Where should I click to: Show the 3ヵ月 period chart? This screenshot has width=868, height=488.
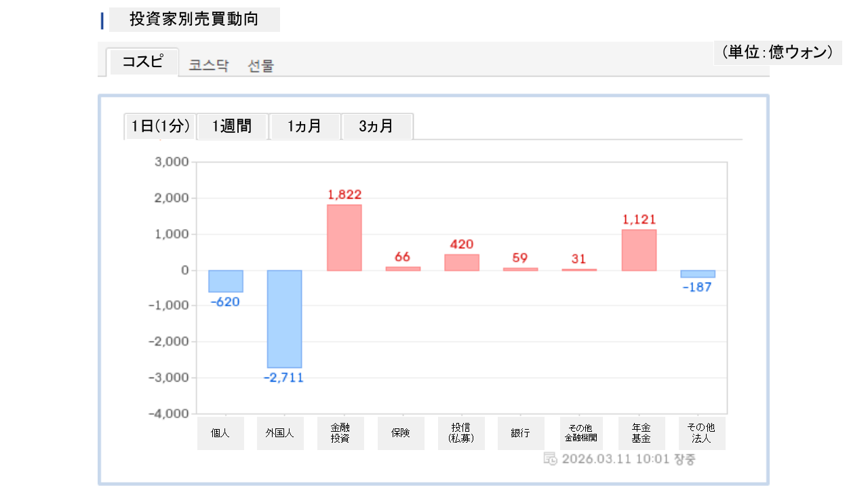pos(376,126)
